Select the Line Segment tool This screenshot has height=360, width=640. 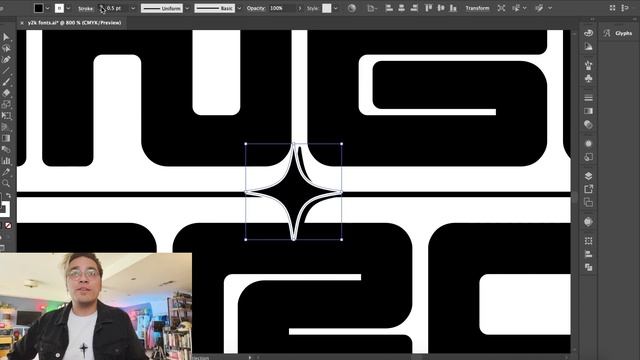coord(6,71)
